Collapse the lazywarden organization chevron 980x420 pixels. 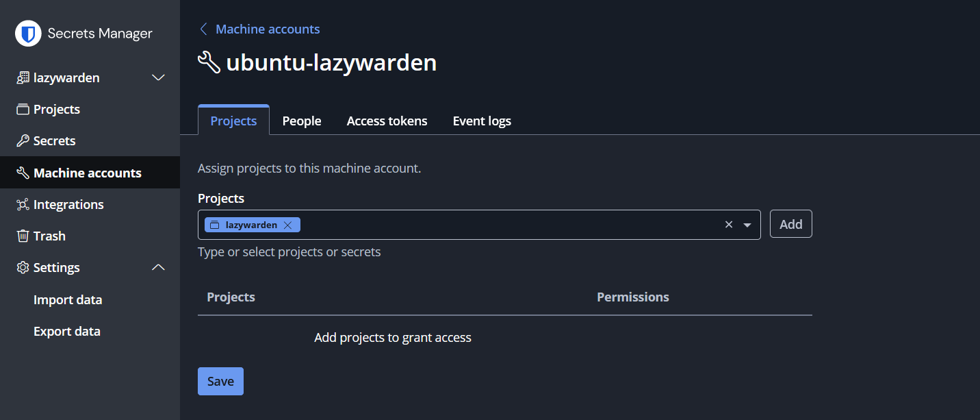click(158, 78)
